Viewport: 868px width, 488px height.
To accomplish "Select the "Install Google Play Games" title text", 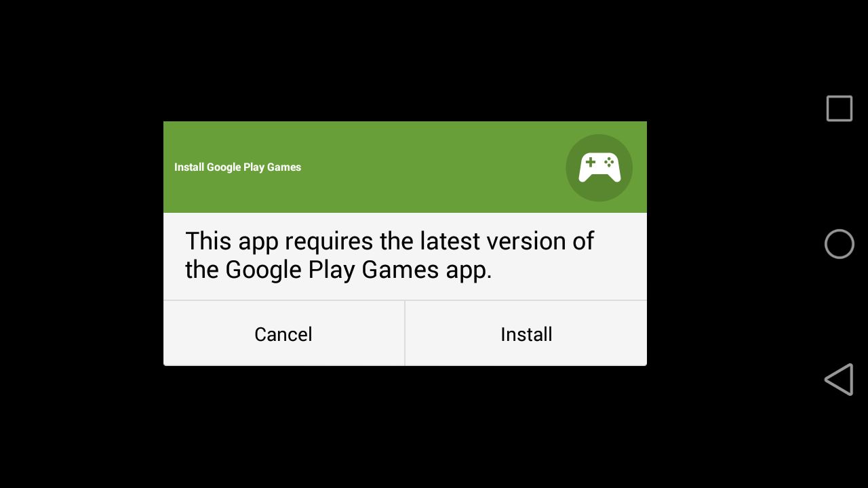I will (x=237, y=167).
